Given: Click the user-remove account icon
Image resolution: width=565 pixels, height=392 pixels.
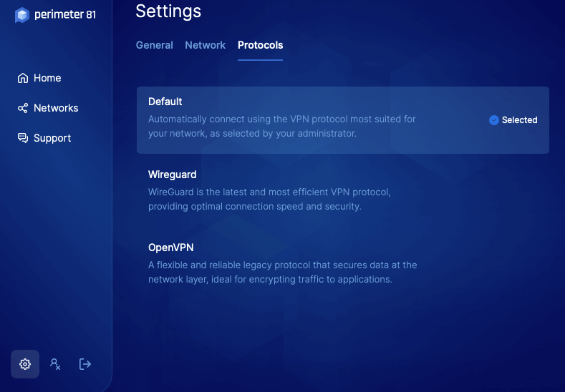Looking at the screenshot, I should [x=55, y=364].
